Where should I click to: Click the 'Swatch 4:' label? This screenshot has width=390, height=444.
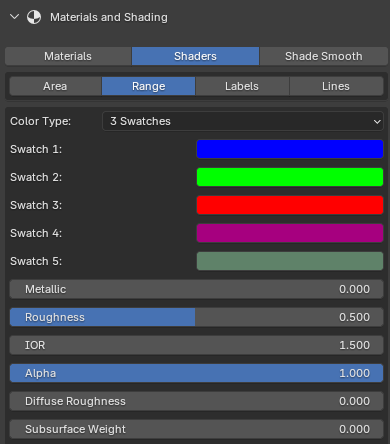pos(36,233)
